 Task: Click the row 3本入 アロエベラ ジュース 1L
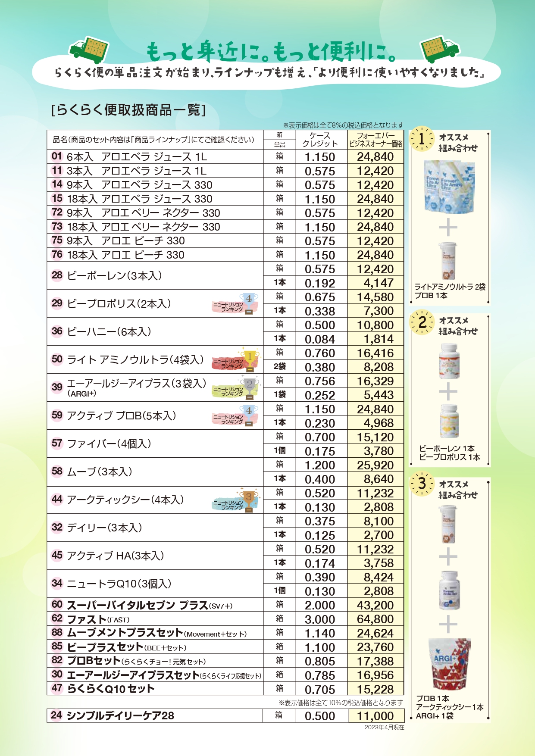tap(225, 171)
